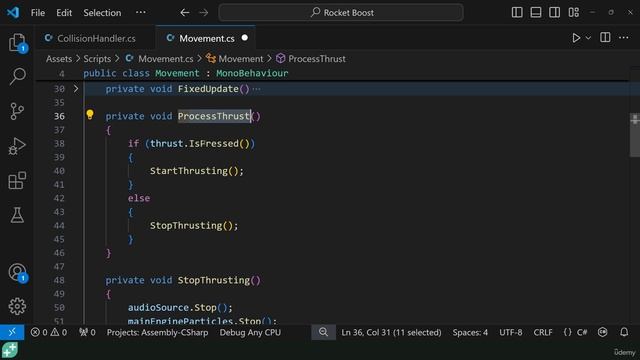This screenshot has width=640, height=360.
Task: Run the file with the play button
Action: pyautogui.click(x=576, y=38)
